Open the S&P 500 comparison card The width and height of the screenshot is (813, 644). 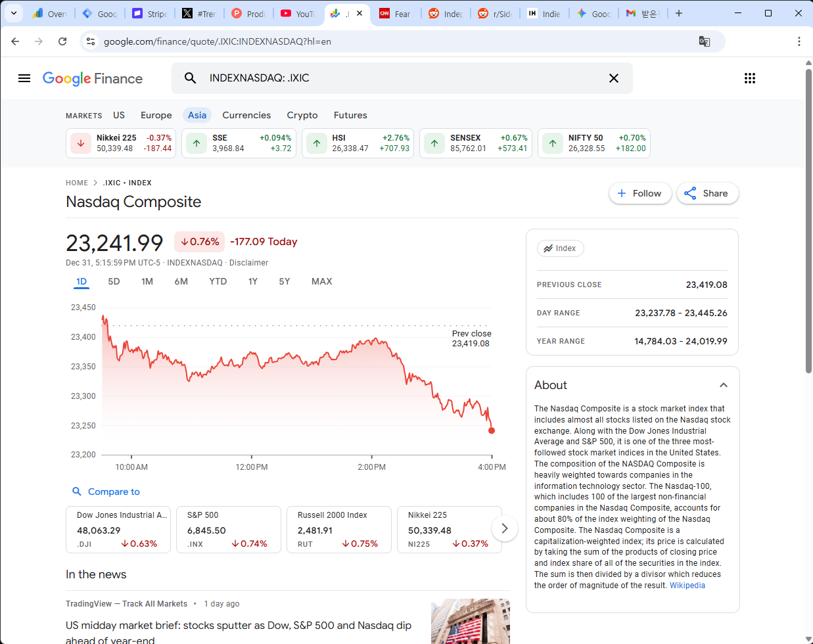(x=228, y=530)
